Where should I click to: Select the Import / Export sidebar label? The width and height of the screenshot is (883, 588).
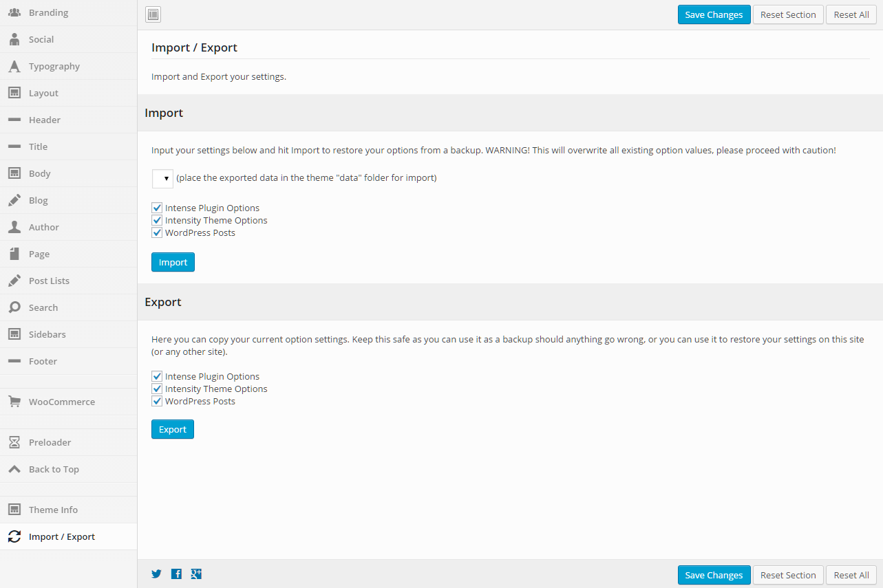62,536
